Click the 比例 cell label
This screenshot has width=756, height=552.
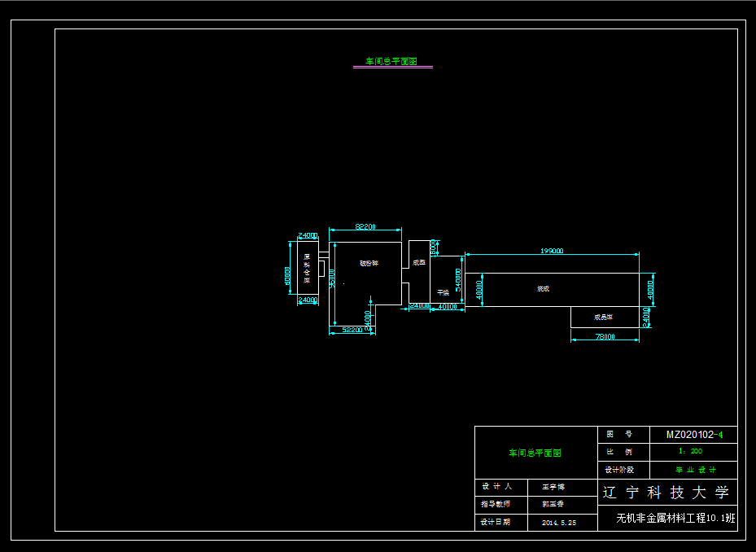(x=619, y=452)
